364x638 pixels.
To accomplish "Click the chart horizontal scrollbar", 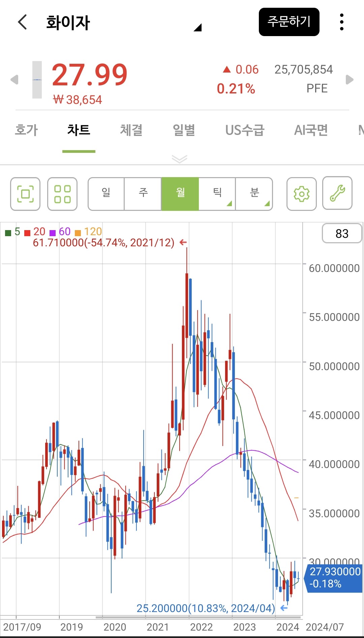I will click(199, 617).
